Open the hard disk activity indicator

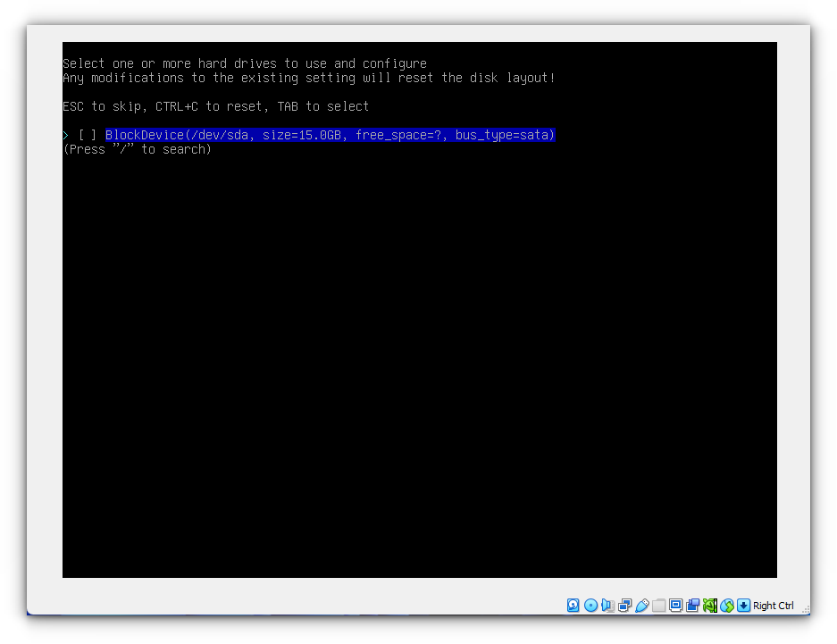[573, 605]
